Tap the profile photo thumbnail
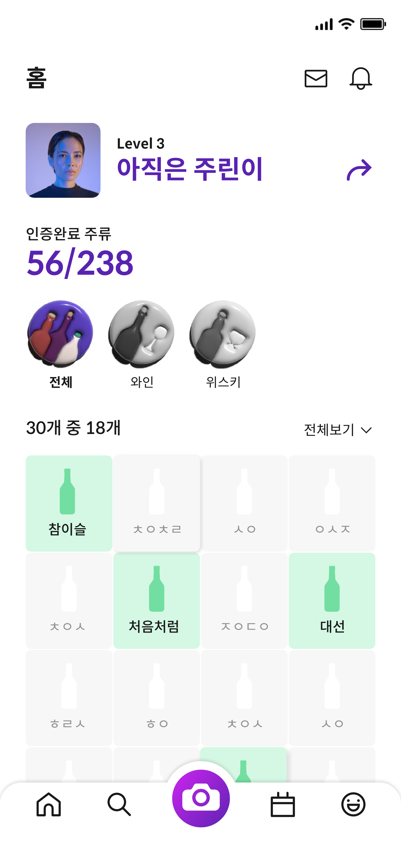This screenshot has width=401, height=868. click(x=63, y=160)
